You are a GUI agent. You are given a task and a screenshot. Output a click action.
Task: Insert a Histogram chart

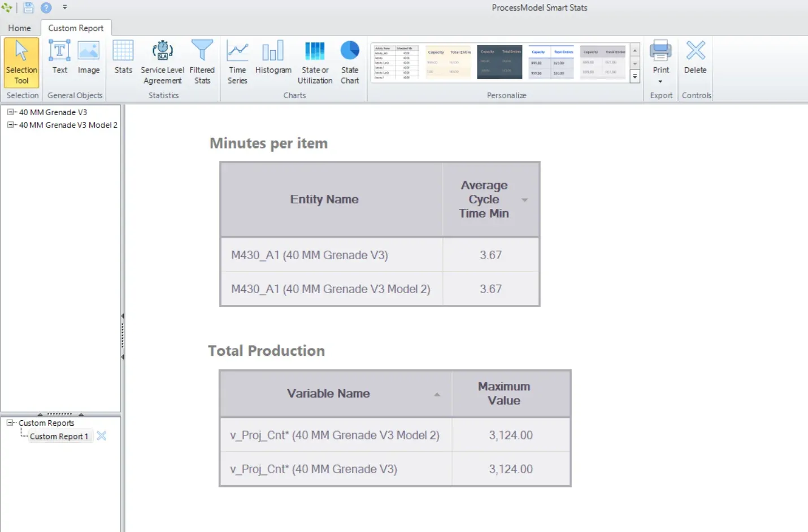click(273, 57)
